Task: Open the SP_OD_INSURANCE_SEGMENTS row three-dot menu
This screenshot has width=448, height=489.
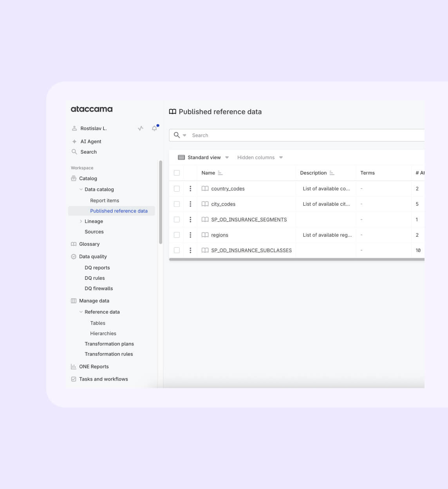Action: pos(190,219)
